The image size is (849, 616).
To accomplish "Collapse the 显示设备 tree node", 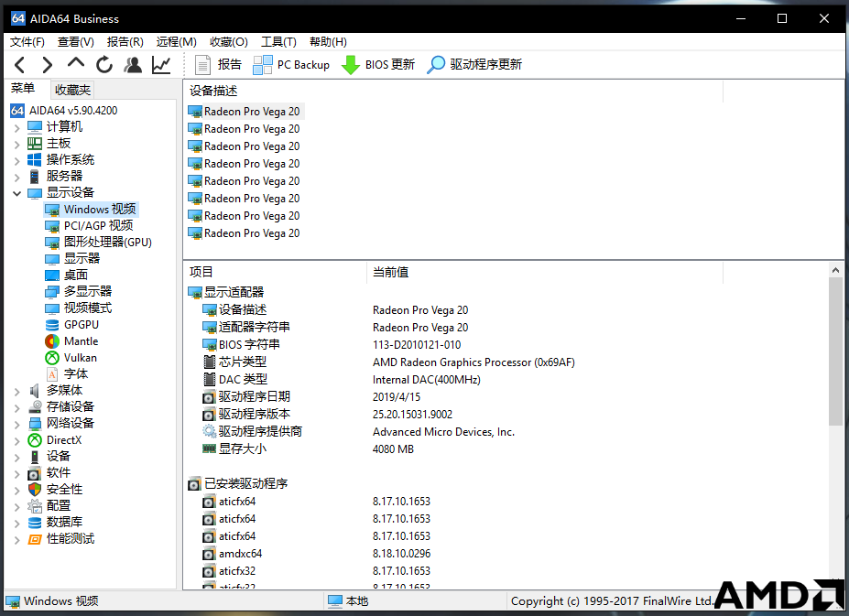I will [16, 193].
